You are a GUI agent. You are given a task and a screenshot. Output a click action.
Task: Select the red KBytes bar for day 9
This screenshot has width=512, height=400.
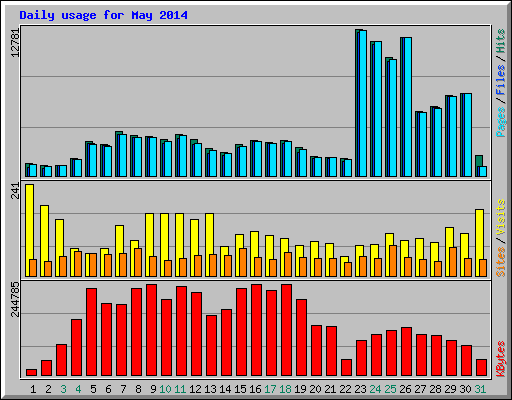pos(151,330)
